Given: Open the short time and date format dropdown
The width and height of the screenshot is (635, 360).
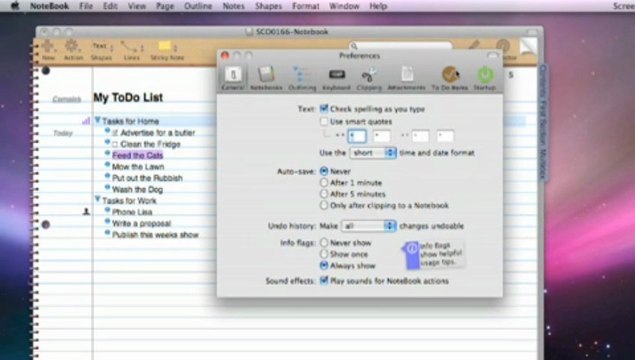Looking at the screenshot, I should tap(373, 153).
